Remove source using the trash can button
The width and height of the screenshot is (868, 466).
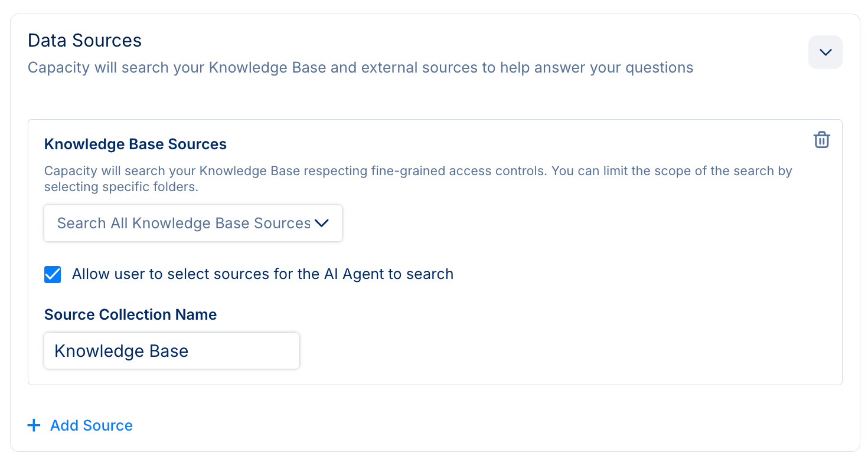tap(821, 140)
